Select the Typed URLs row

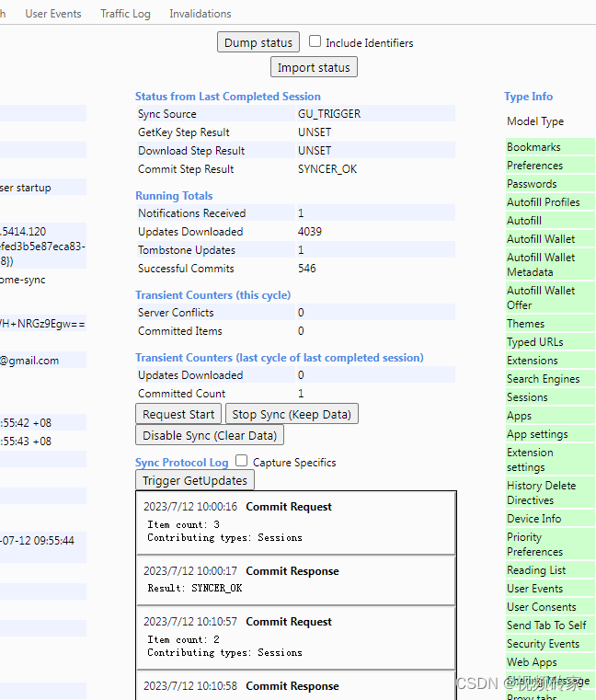click(550, 341)
